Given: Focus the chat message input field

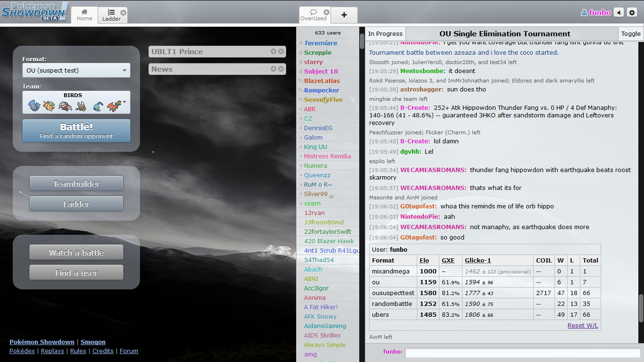Looking at the screenshot, I should point(522,353).
